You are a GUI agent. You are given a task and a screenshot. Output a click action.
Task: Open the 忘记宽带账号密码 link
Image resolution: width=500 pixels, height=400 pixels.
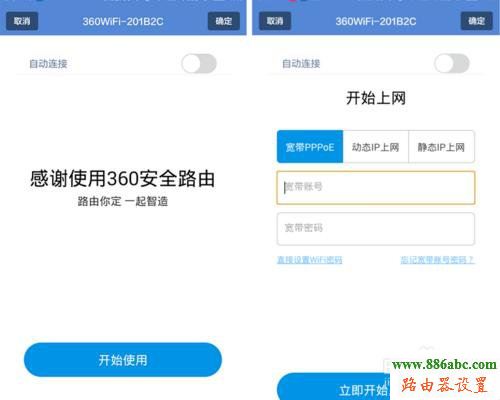pos(437,260)
